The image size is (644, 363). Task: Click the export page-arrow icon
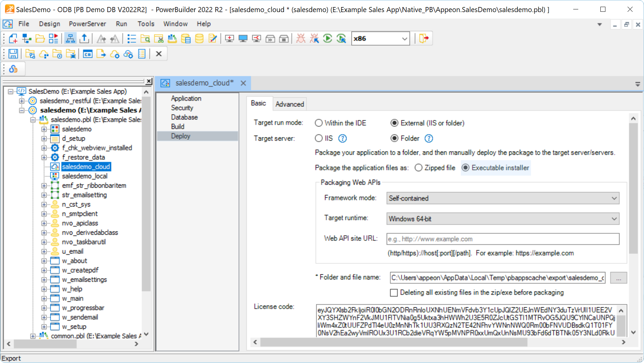pyautogui.click(x=101, y=54)
